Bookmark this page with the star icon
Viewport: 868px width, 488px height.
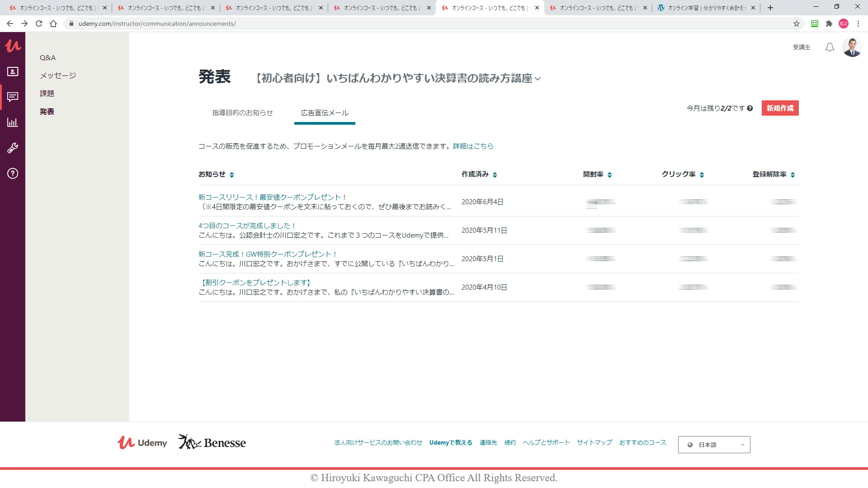point(797,23)
